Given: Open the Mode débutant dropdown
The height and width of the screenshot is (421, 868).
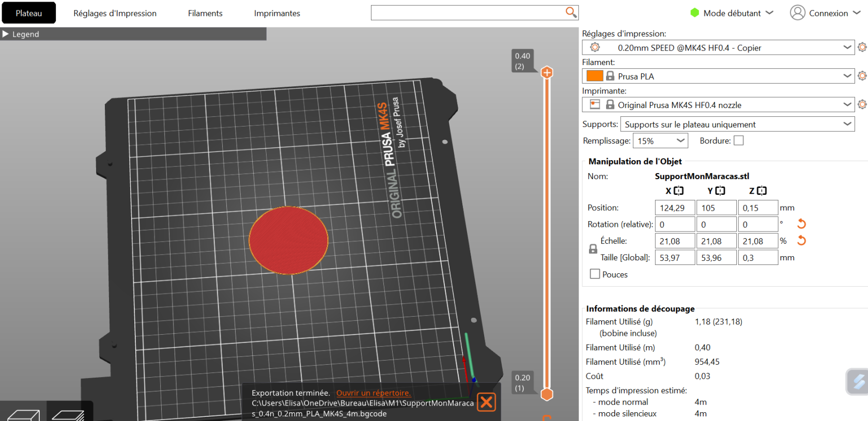Looking at the screenshot, I should (732, 13).
